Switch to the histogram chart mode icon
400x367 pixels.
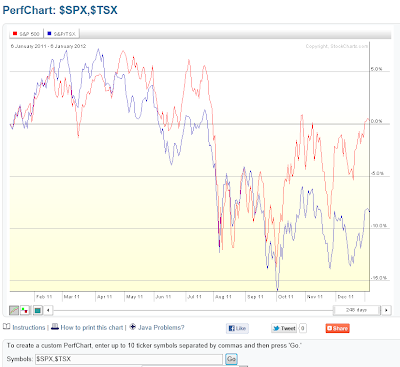[25, 310]
